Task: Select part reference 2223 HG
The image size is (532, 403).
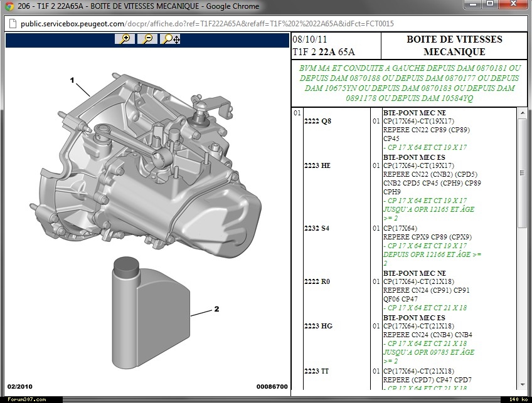Action: [x=318, y=326]
